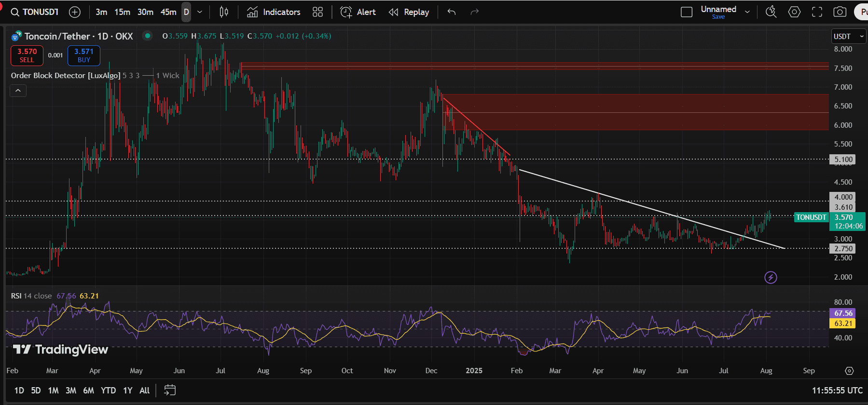Click the 3.571 BUY button
The image size is (868, 405).
tap(84, 55)
